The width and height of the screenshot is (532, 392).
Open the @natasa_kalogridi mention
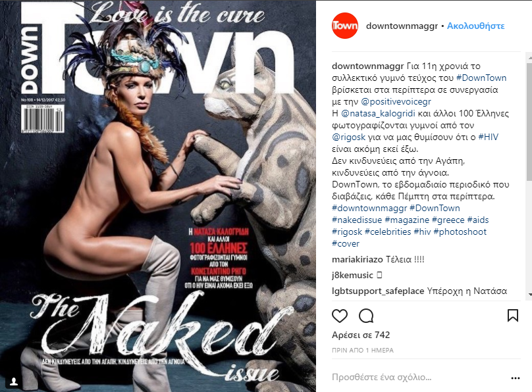coord(378,113)
